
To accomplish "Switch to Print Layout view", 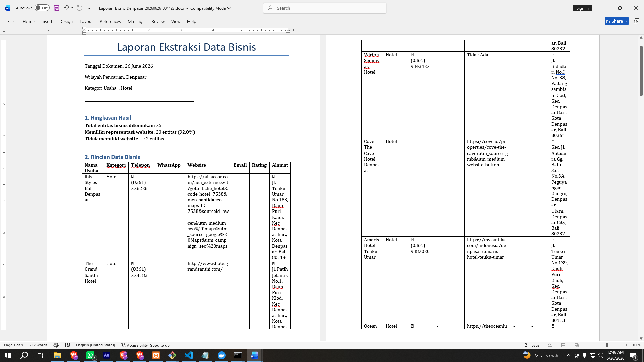I will pos(563,345).
